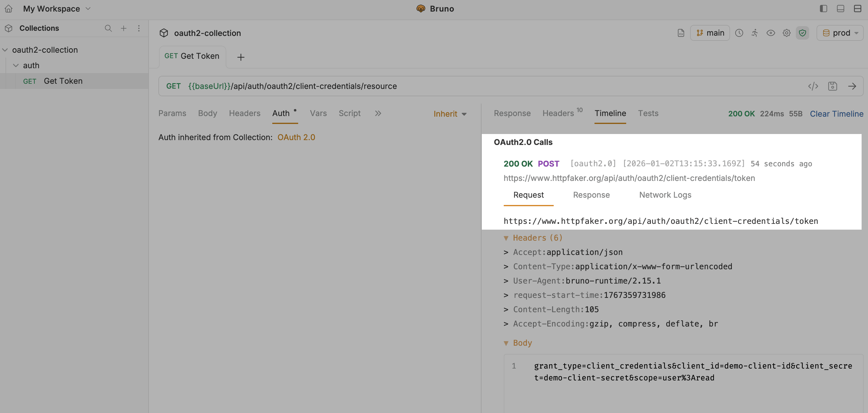Click the home icon
This screenshot has height=413, width=868.
(x=9, y=9)
